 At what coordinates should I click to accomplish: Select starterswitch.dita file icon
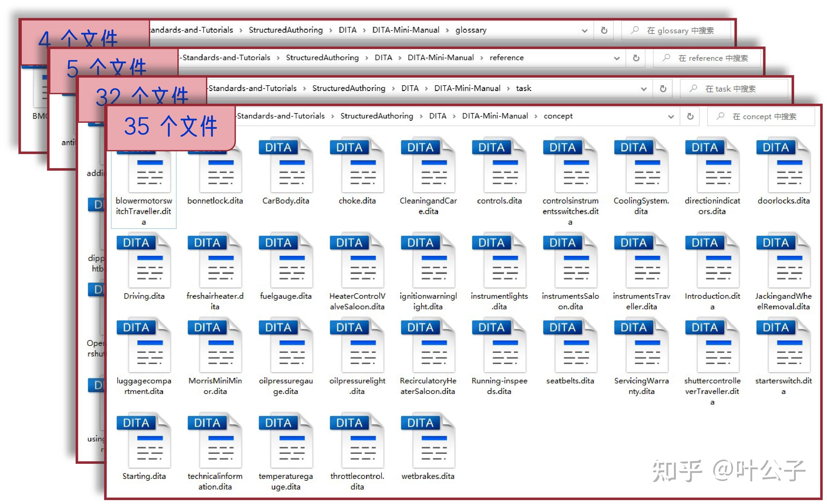(x=784, y=345)
